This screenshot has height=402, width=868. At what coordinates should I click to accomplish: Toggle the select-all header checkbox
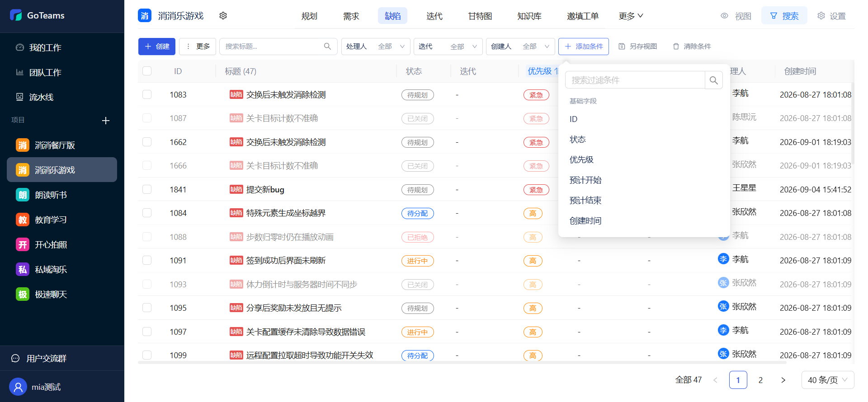pyautogui.click(x=147, y=71)
